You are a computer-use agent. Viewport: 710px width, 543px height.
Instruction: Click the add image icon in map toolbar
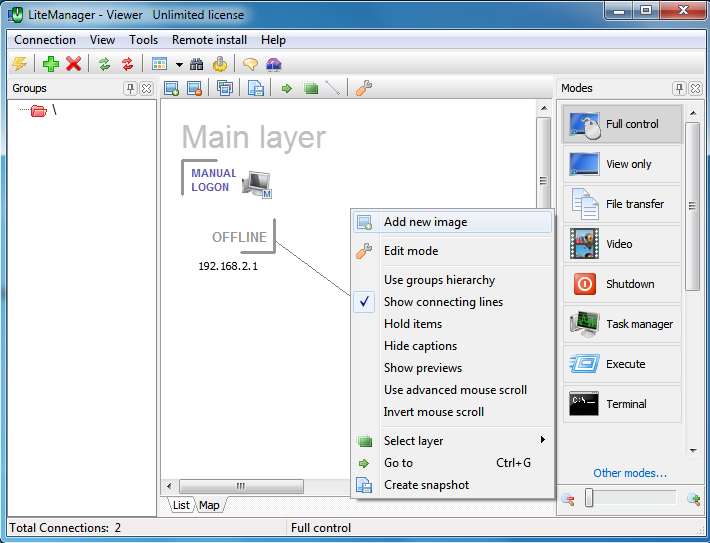[171, 88]
